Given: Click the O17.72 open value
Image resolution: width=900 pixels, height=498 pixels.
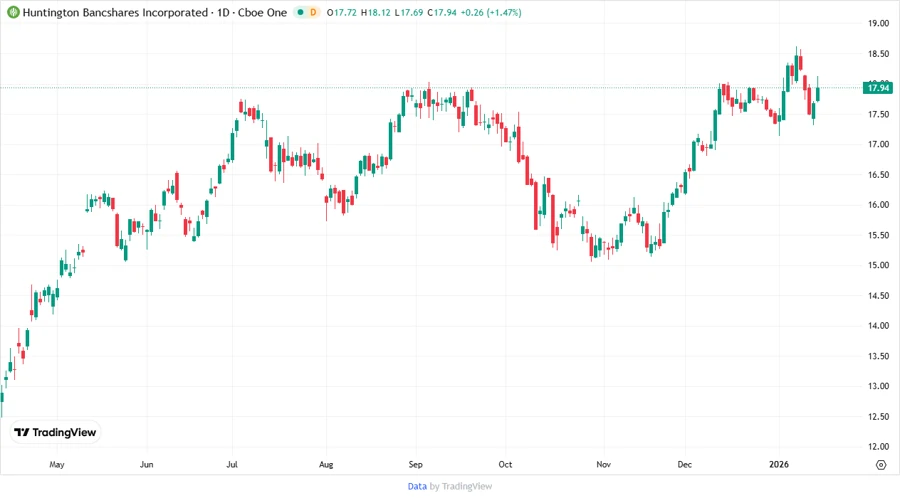Looking at the screenshot, I should coord(342,13).
